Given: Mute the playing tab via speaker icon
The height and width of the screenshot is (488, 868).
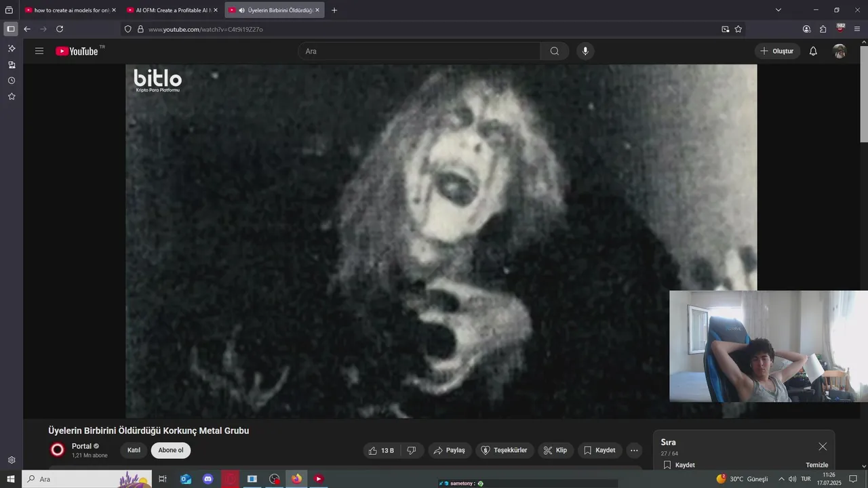Looking at the screenshot, I should coord(241,10).
